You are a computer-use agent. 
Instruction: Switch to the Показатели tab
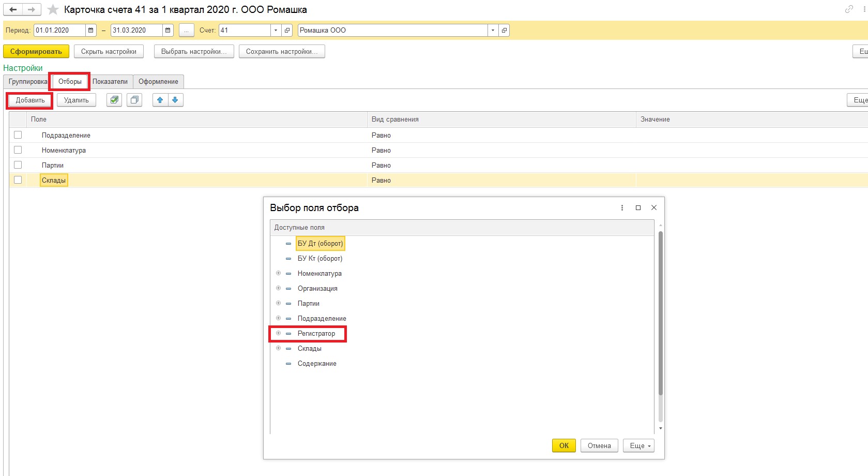110,82
